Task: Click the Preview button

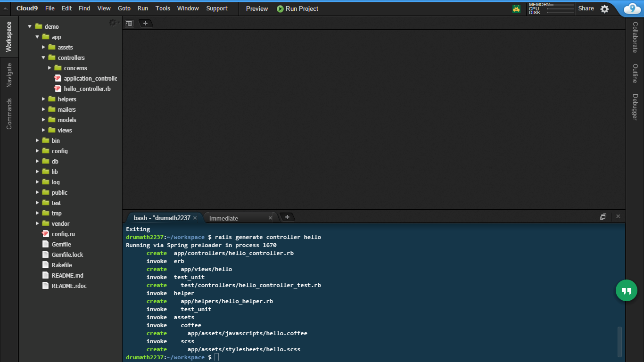Action: [257, 8]
